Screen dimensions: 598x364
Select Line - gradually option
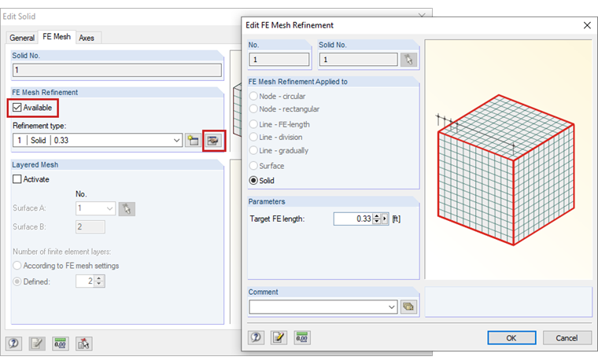[253, 151]
